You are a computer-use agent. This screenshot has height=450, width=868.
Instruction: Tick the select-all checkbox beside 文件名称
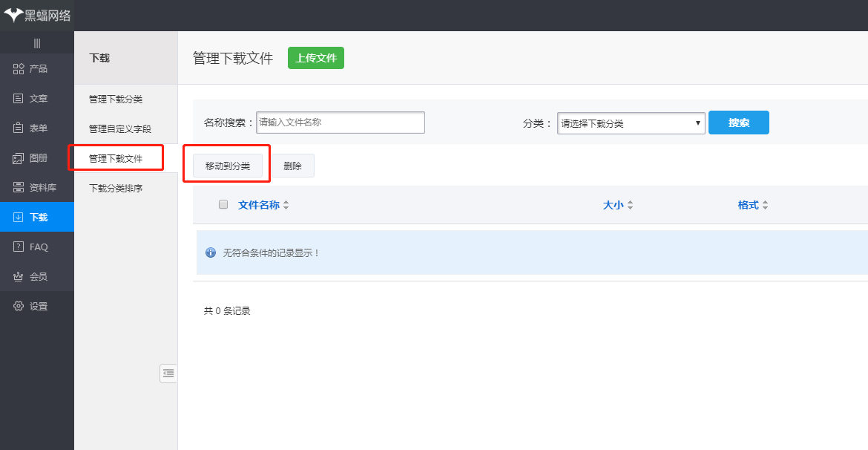[x=223, y=205]
